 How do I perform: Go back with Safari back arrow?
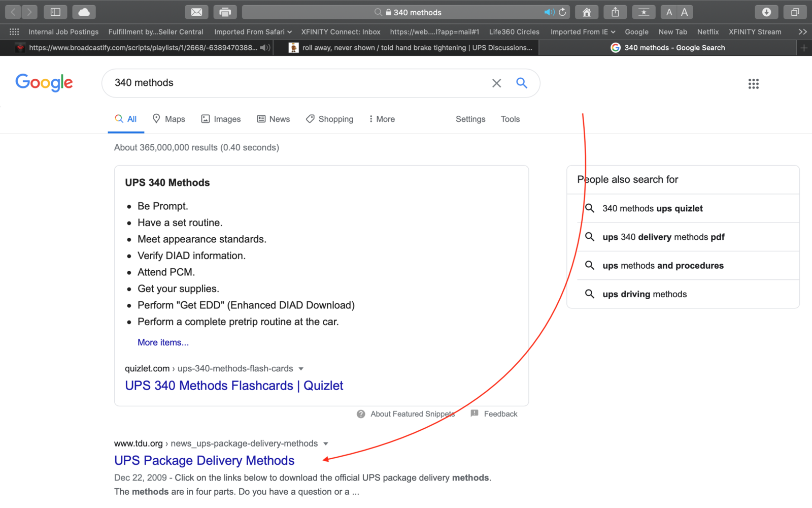click(13, 12)
